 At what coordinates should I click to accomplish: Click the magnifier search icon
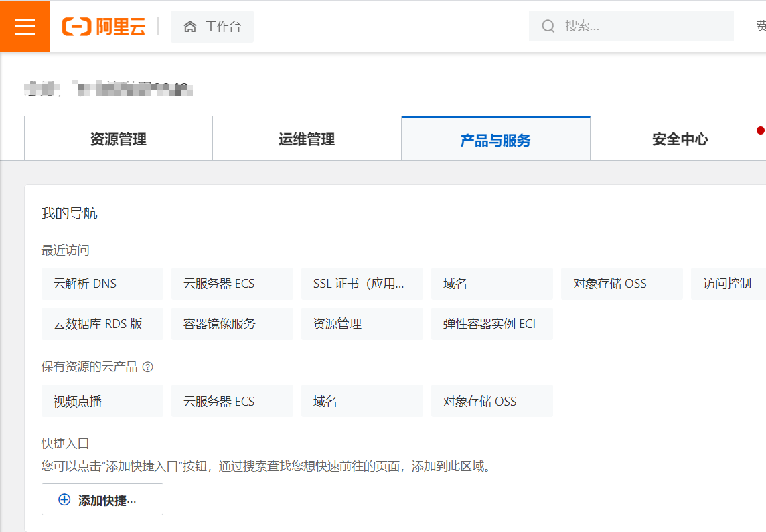pyautogui.click(x=548, y=26)
